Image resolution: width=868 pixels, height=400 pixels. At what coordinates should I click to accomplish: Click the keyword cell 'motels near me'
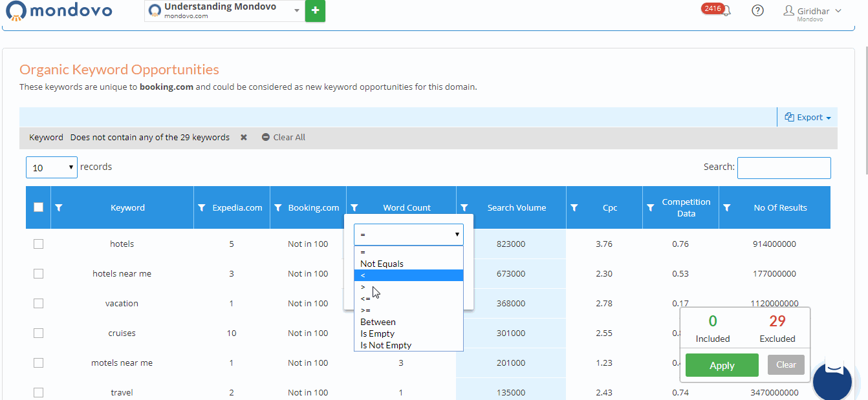tap(122, 363)
